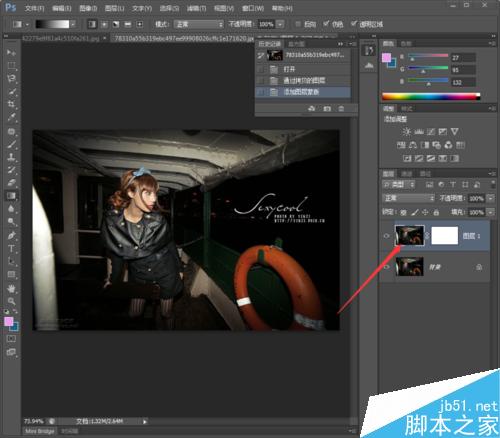The width and height of the screenshot is (500, 438).
Task: Select the Dodge tool
Action: [11, 222]
